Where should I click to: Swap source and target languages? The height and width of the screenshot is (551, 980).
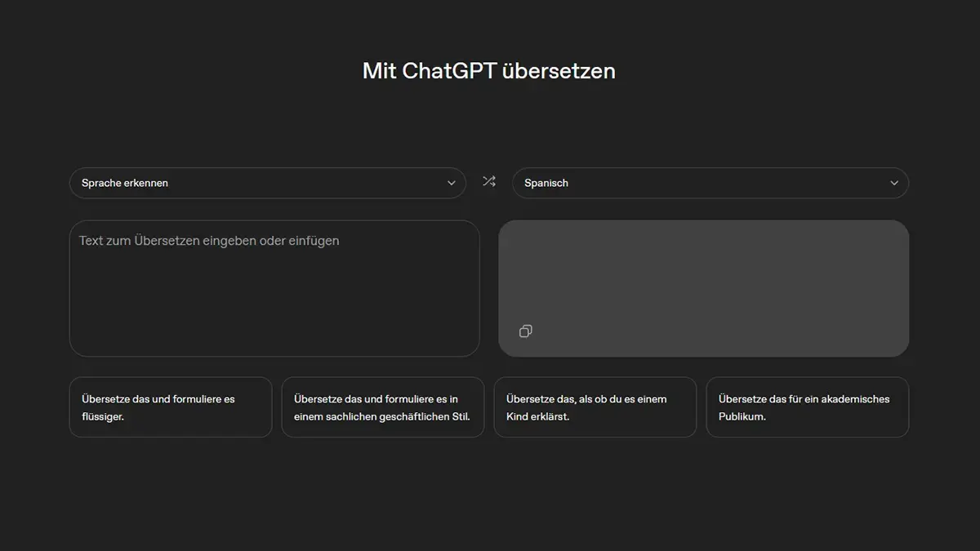click(x=488, y=182)
